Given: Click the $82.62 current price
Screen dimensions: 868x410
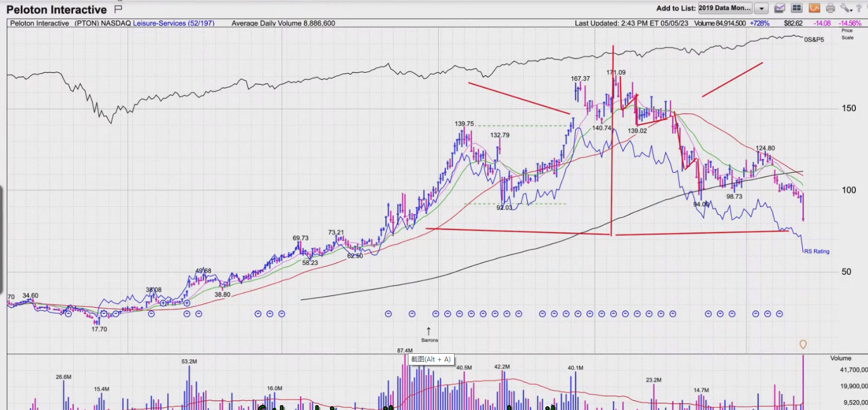Looking at the screenshot, I should (x=793, y=23).
